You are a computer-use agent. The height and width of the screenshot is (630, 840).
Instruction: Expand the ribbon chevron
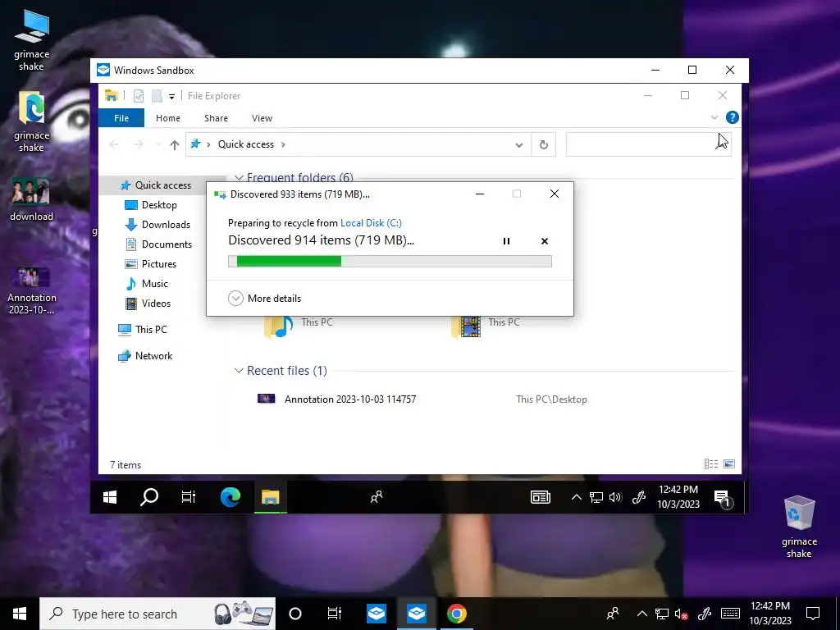[x=714, y=117]
